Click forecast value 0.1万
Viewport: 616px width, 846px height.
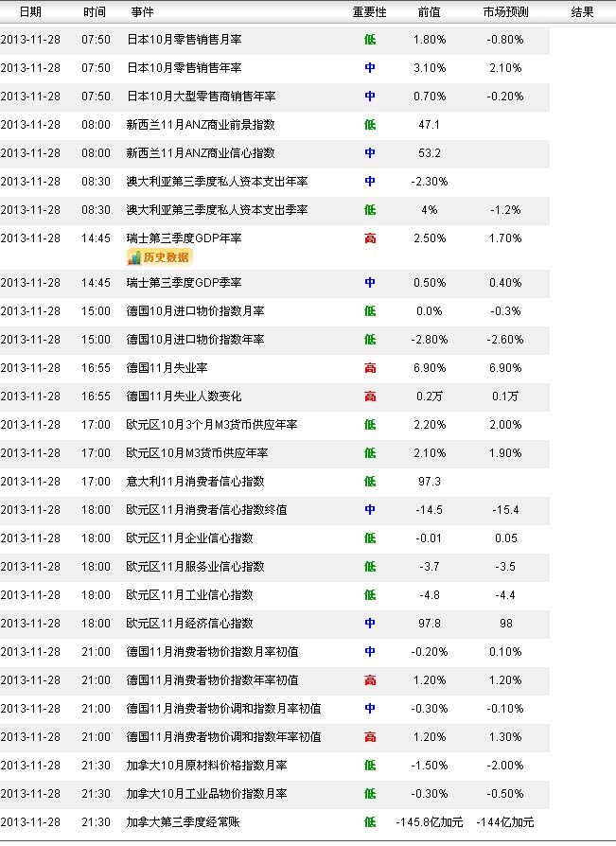(505, 397)
